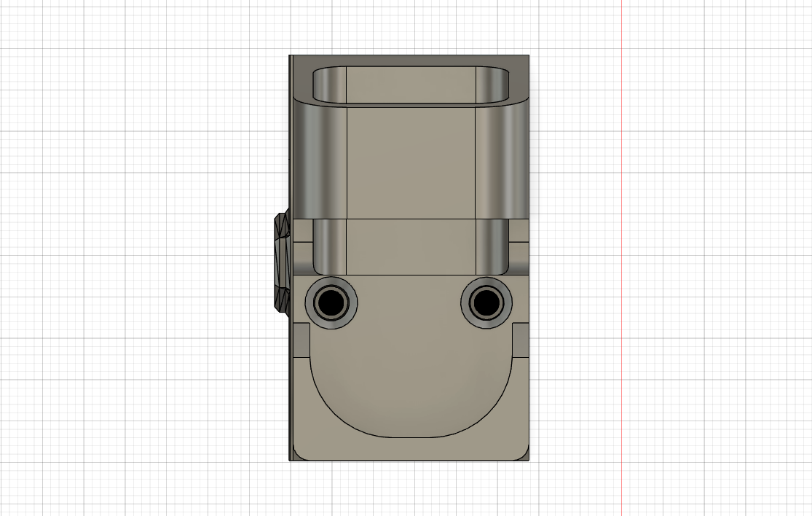
Task: Select the small notch on the left body edge
Action: point(300,339)
